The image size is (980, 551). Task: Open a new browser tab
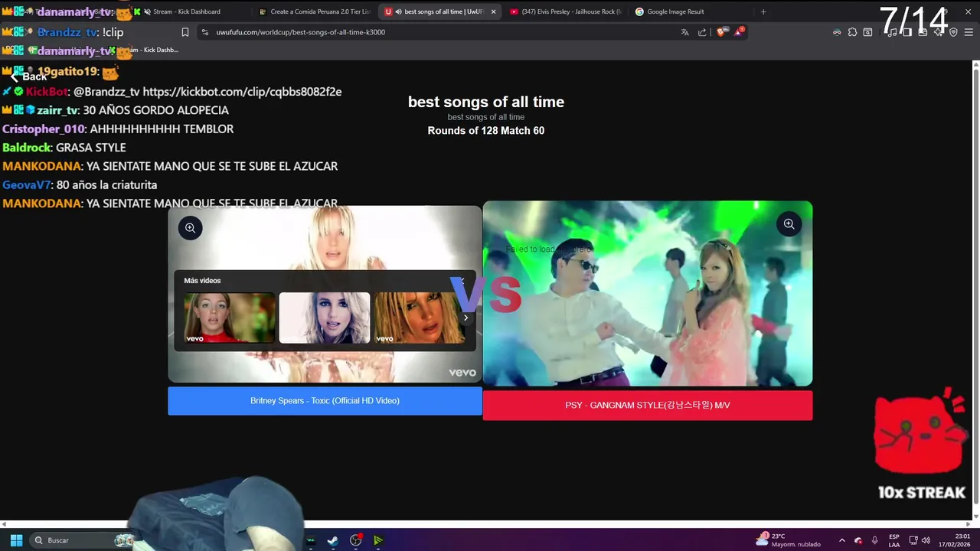pos(763,11)
